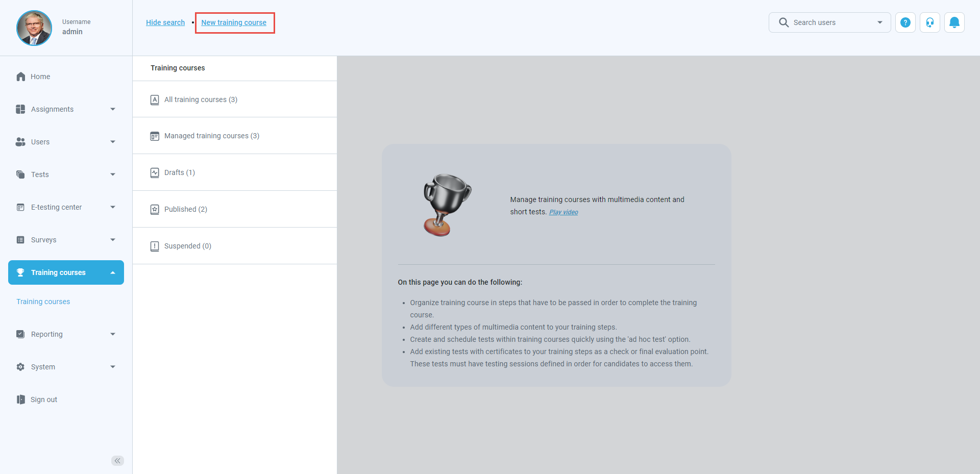
Task: Click the Sign out door icon
Action: pyautogui.click(x=20, y=400)
